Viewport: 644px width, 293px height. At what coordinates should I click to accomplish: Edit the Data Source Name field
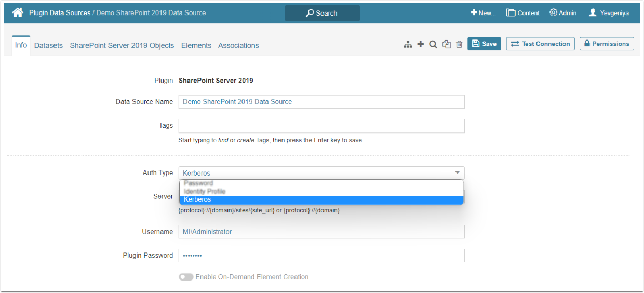click(321, 102)
